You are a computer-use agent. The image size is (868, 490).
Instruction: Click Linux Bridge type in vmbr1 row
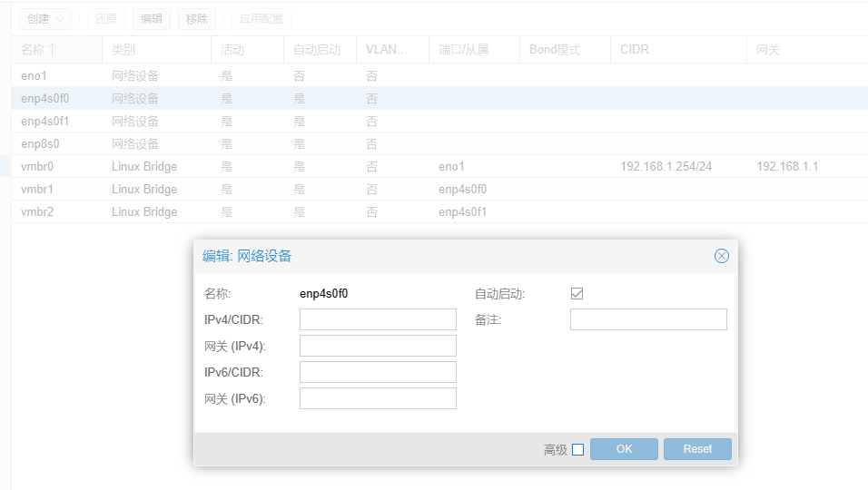point(144,189)
